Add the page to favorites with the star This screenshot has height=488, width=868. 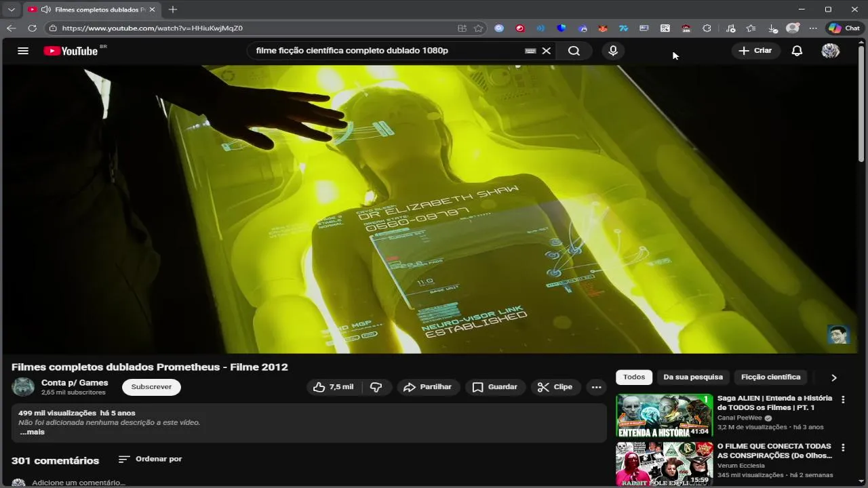(479, 28)
